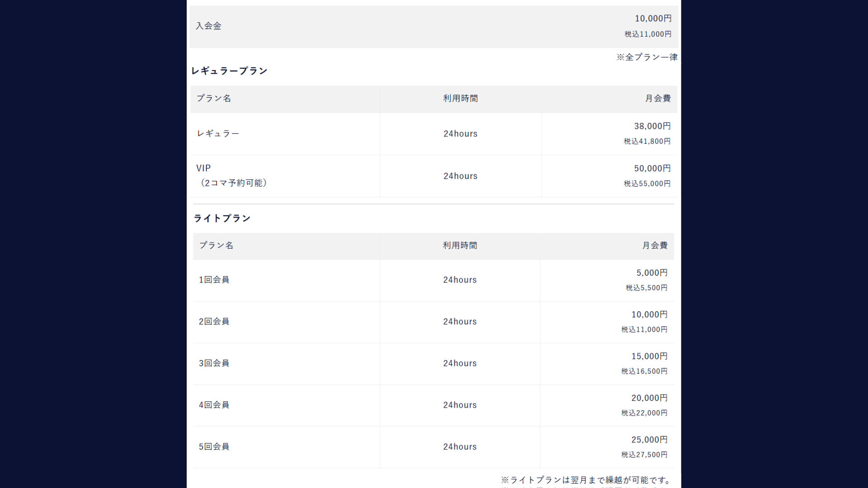Image resolution: width=868 pixels, height=488 pixels.
Task: Click the 3回会員 plan name
Action: pos(214,363)
